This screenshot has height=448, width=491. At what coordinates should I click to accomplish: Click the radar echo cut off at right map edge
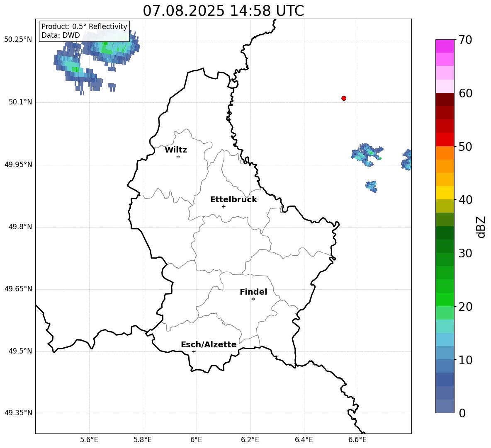[407, 160]
